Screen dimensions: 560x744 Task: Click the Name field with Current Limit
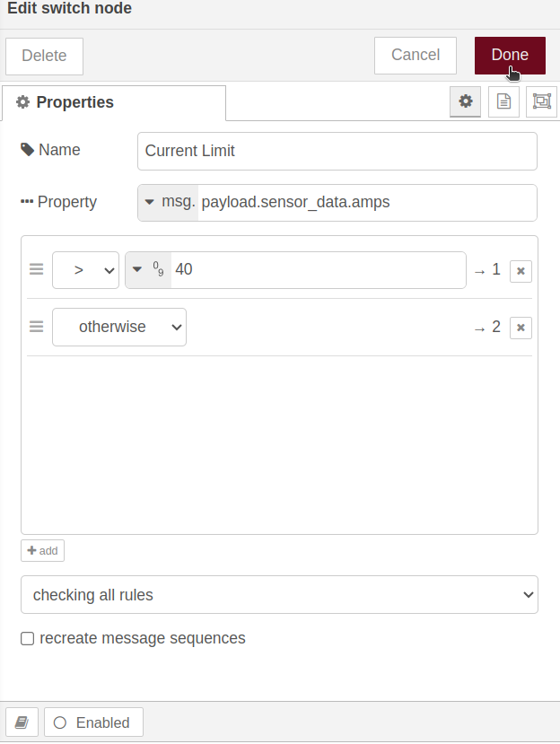(337, 151)
